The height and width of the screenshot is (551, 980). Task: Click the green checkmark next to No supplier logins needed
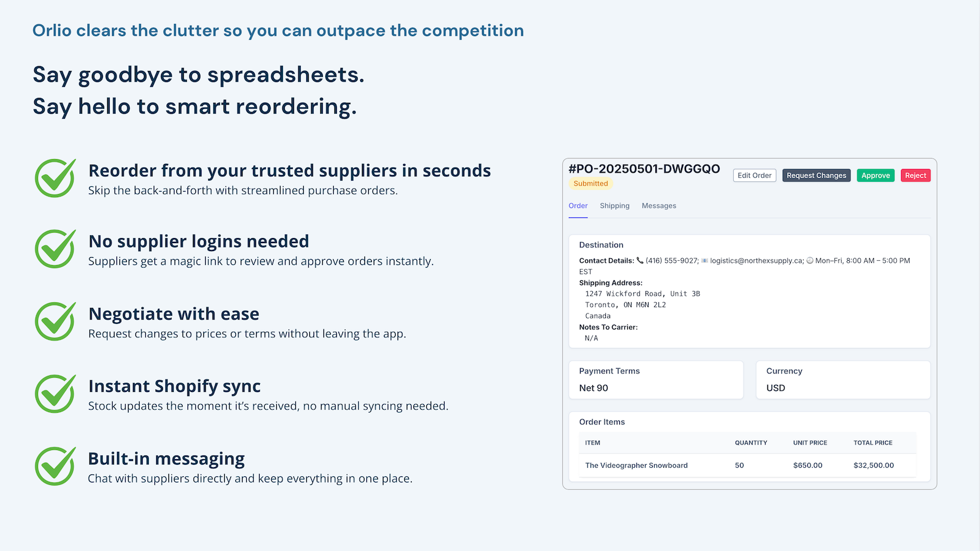tap(55, 249)
